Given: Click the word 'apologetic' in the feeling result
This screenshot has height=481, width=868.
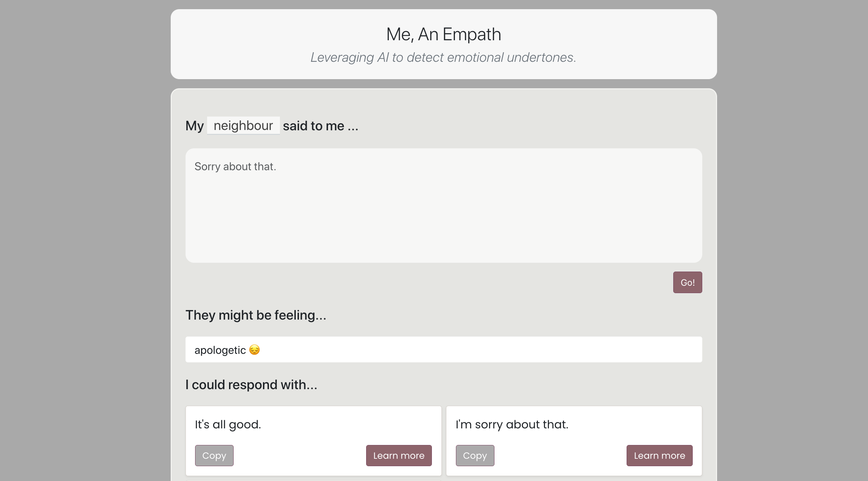Looking at the screenshot, I should 220,350.
